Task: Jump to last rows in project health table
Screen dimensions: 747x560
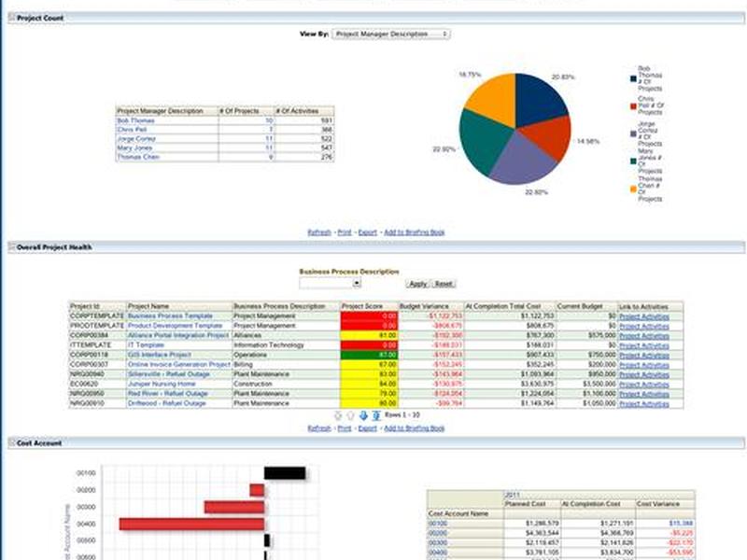Action: pyautogui.click(x=376, y=415)
